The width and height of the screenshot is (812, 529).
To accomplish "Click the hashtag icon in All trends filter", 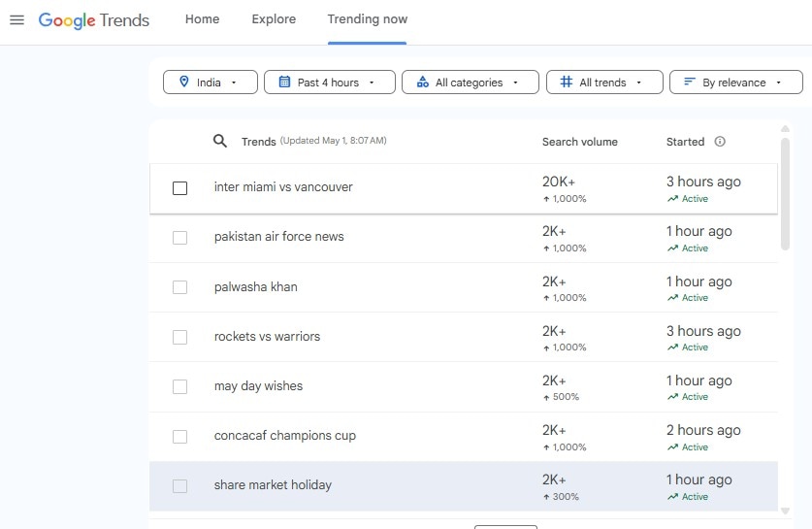I will [567, 82].
